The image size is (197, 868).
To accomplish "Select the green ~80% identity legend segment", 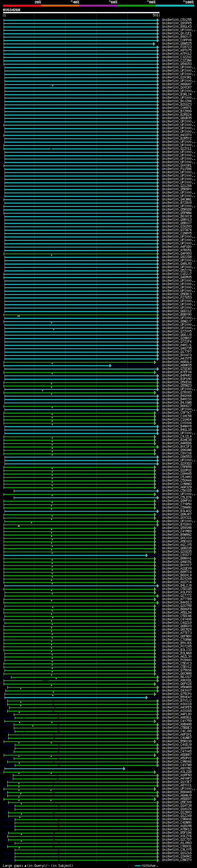I will [x=137, y=6].
